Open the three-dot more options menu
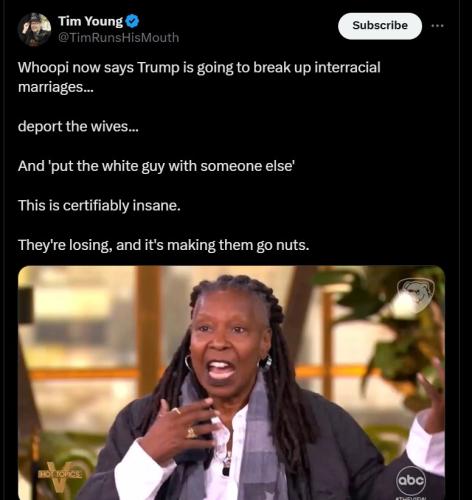Viewport: 472px width, 500px height. [x=437, y=26]
